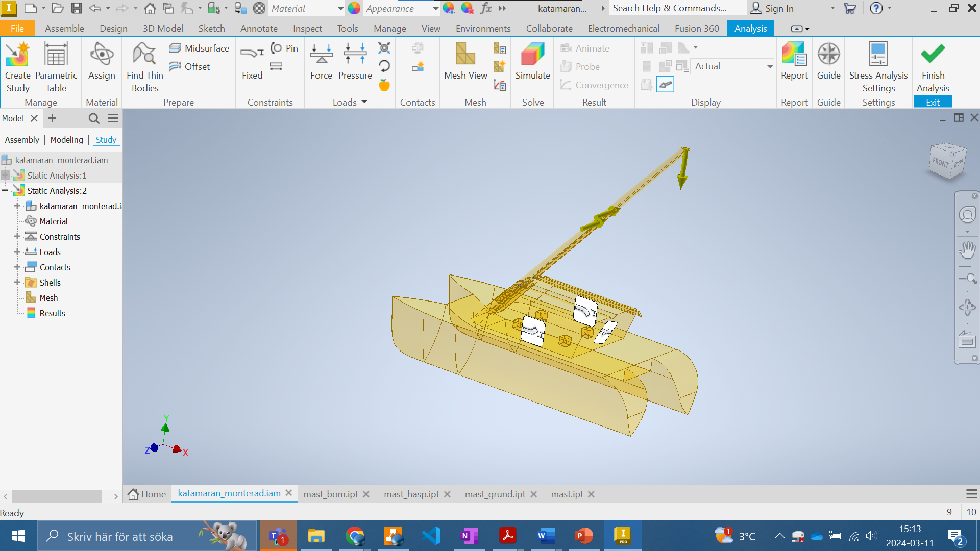The width and height of the screenshot is (980, 551).
Task: Open the Parametric Table tool
Action: 56,67
